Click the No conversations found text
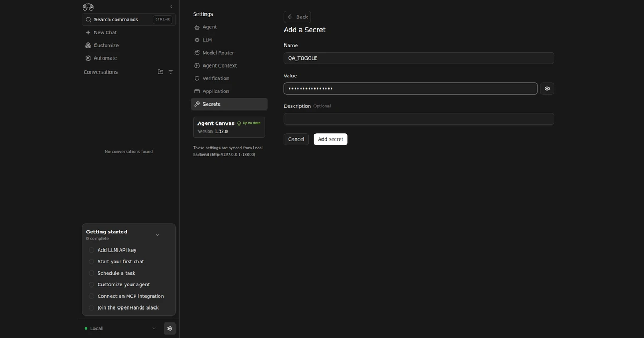 (129, 152)
